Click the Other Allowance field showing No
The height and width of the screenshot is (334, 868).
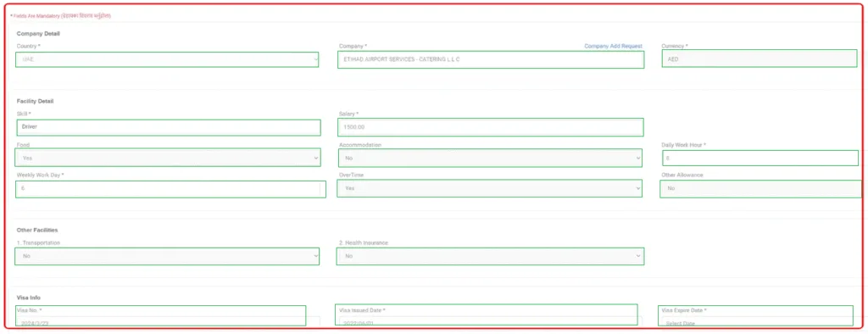pos(760,189)
